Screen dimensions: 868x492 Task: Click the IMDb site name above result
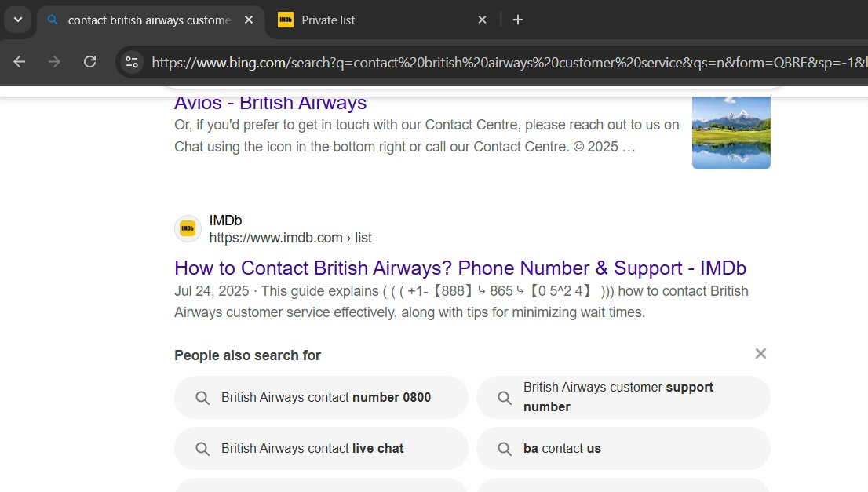coord(225,220)
